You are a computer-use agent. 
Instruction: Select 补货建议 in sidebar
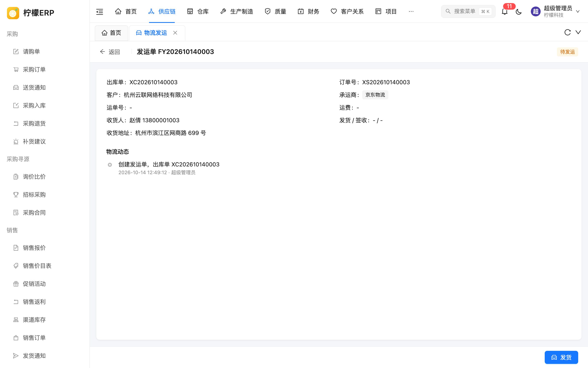pyautogui.click(x=45, y=142)
